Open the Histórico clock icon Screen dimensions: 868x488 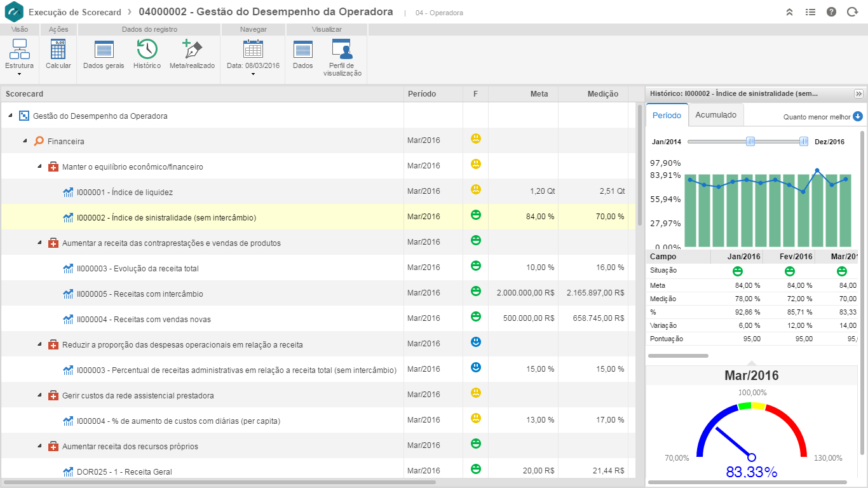point(147,50)
